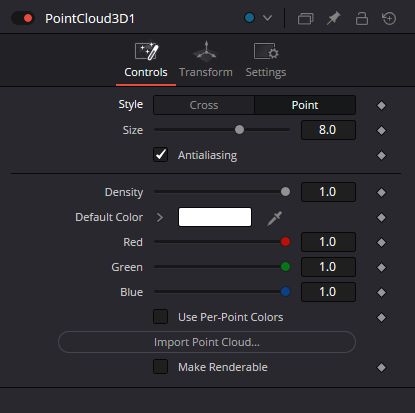Screen dimensions: 415x413
Task: Open the node color dropdown arrow
Action: (x=267, y=18)
